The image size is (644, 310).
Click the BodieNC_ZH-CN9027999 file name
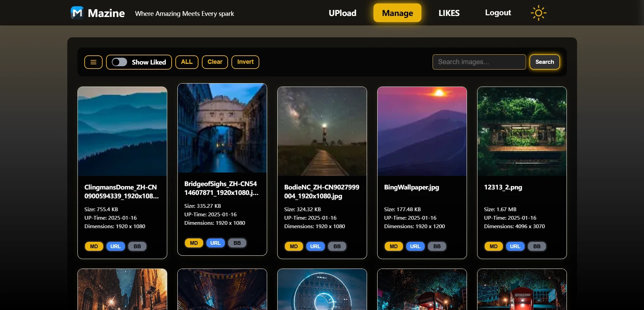321,192
